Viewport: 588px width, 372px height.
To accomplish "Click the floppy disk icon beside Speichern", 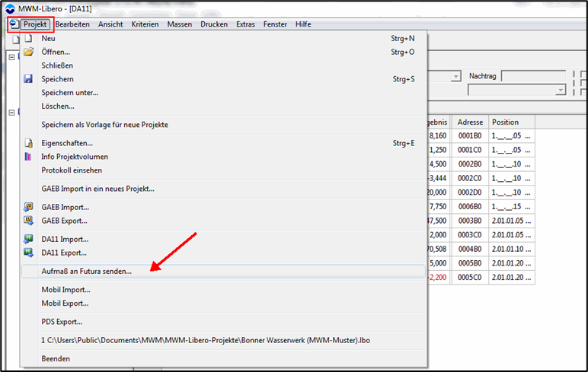I will pyautogui.click(x=28, y=79).
